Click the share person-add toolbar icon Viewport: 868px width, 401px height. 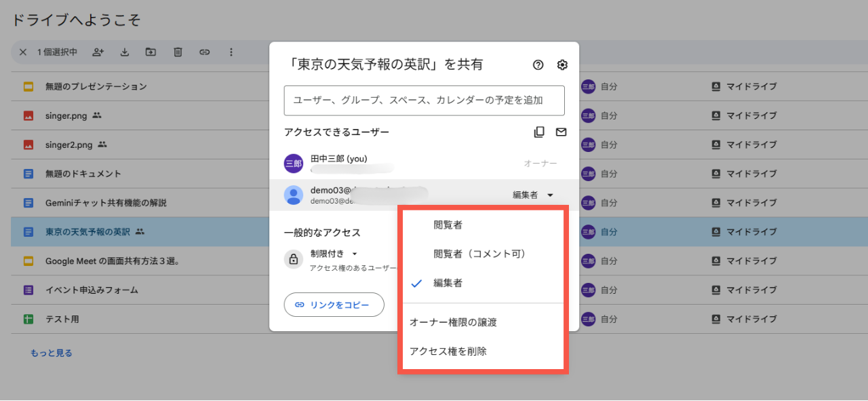point(98,52)
